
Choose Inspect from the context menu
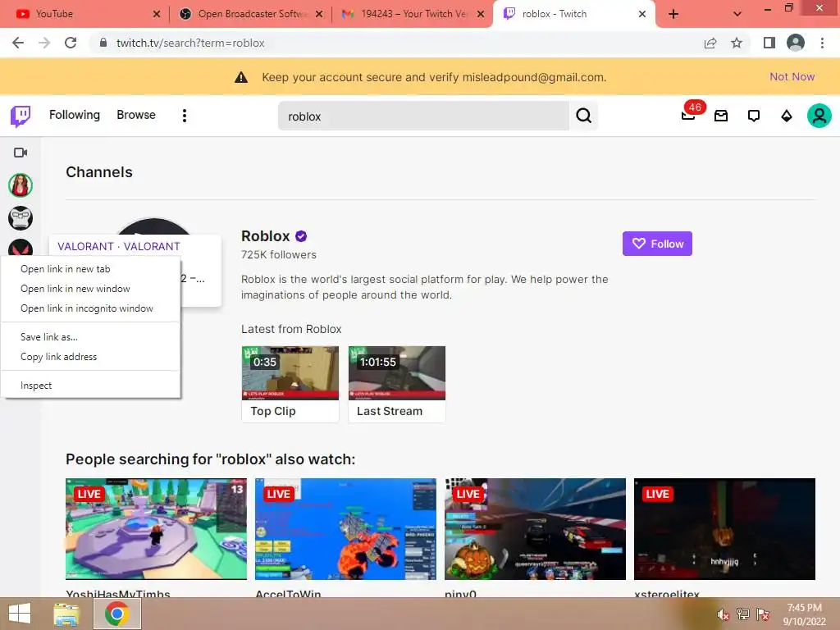[90, 386]
